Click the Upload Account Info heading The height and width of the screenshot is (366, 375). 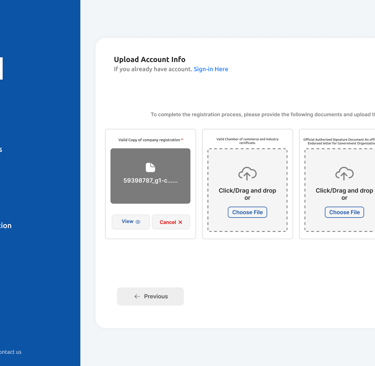149,59
